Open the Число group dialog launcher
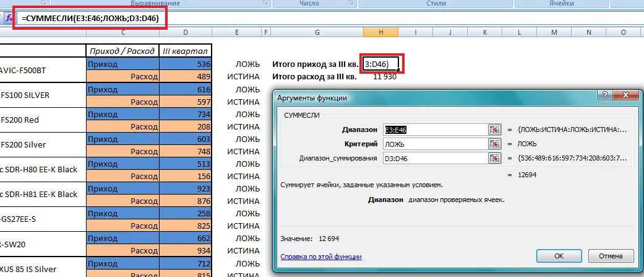This screenshot has width=644, height=277. pyautogui.click(x=351, y=3)
